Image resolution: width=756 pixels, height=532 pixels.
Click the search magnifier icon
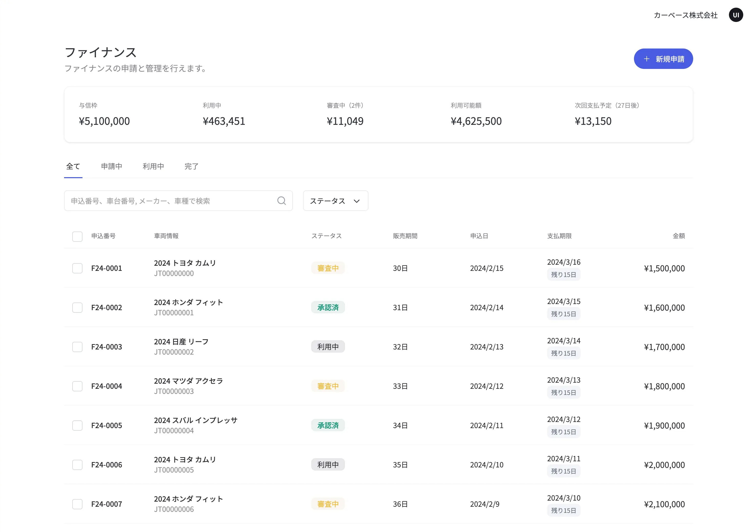point(282,200)
